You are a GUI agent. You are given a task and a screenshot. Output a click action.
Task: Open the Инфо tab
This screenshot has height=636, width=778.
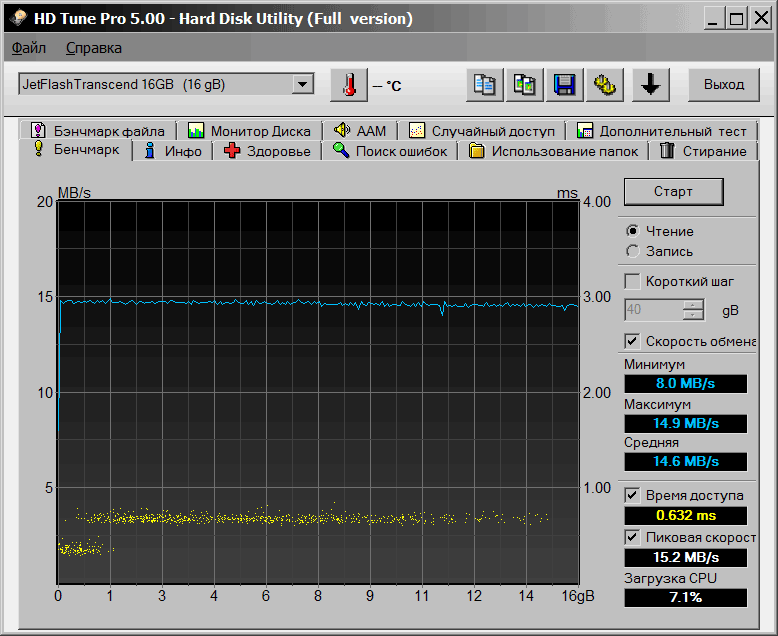(173, 151)
